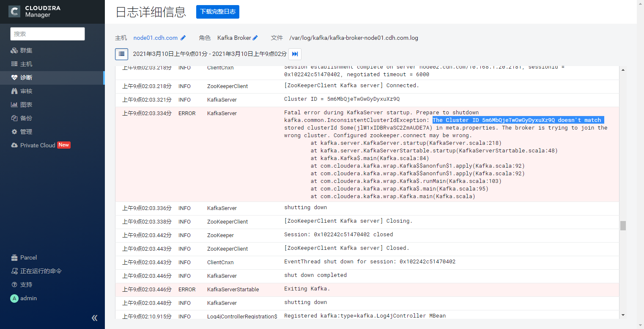Click the highlighted Cluster ID mismatch text
Viewport: 644px width, 329px height.
pyautogui.click(x=518, y=120)
